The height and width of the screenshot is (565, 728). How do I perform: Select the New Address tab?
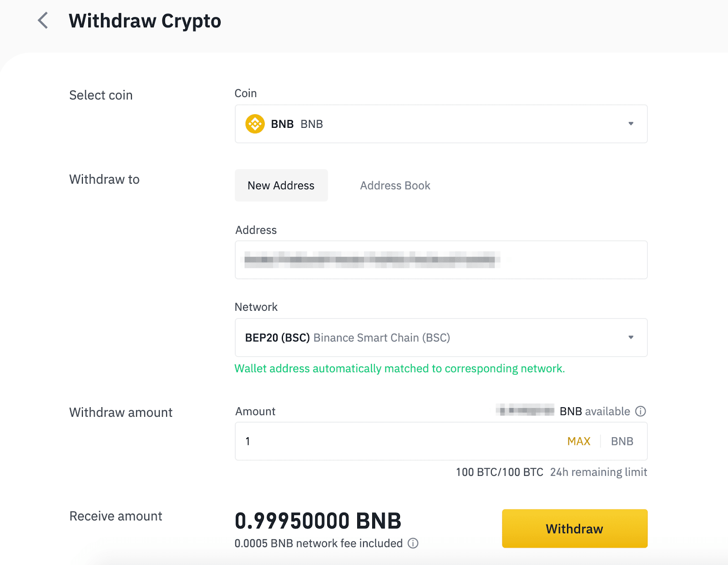(281, 186)
